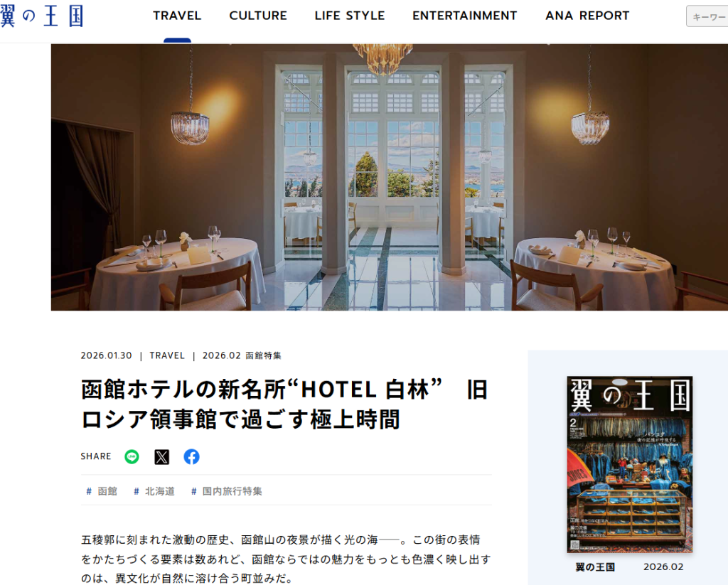Share article on X icon
The height and width of the screenshot is (585, 728).
tap(161, 457)
